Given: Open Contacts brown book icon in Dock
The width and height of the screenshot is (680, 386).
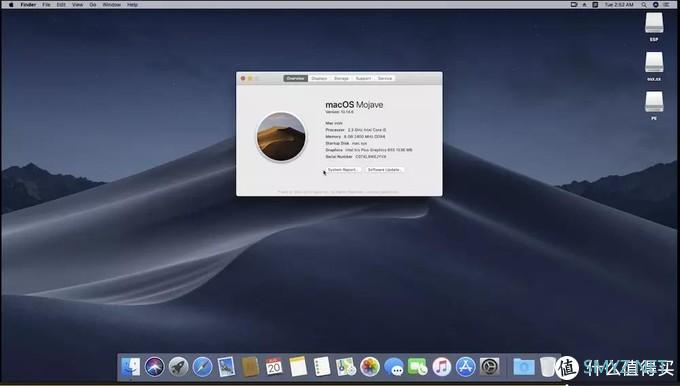Looking at the screenshot, I should tap(250, 367).
